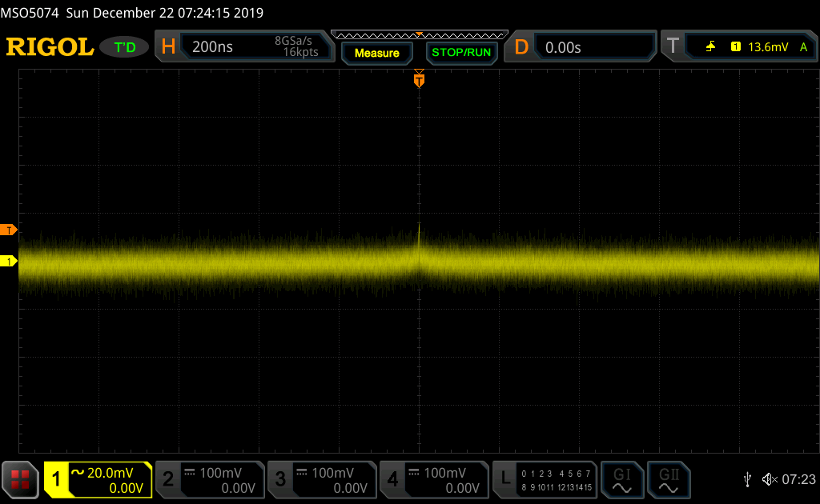Toggle channel 1 at 20.0mV

(x=98, y=479)
